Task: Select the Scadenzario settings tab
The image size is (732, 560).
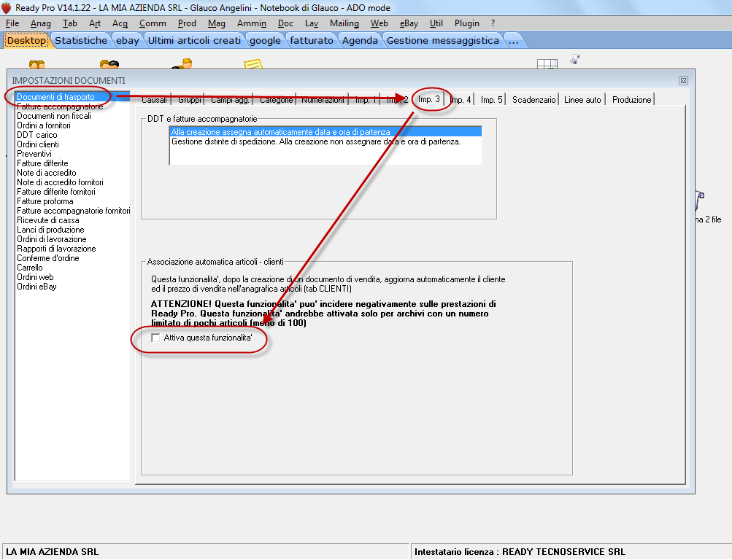Action: [x=533, y=100]
